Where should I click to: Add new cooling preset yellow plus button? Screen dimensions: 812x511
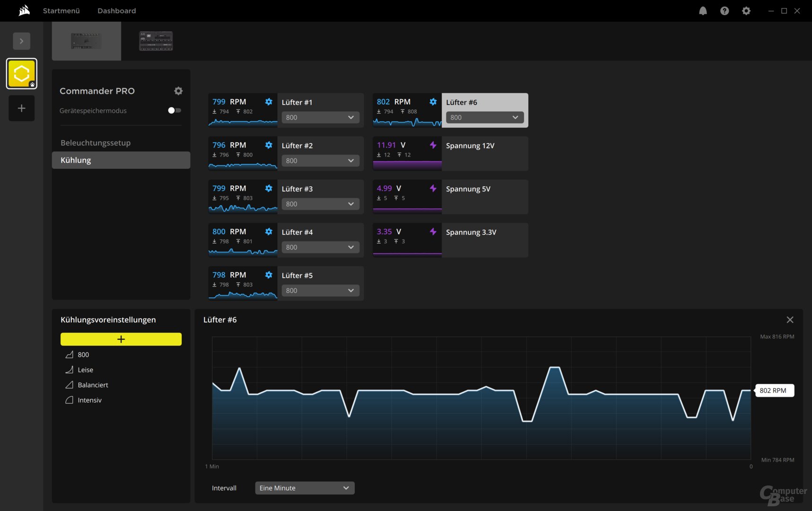pos(121,339)
